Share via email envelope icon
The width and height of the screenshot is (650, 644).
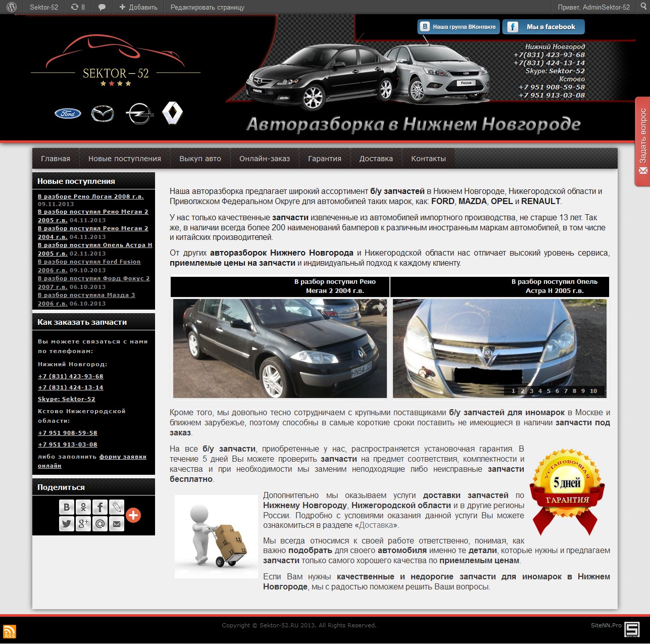[117, 524]
